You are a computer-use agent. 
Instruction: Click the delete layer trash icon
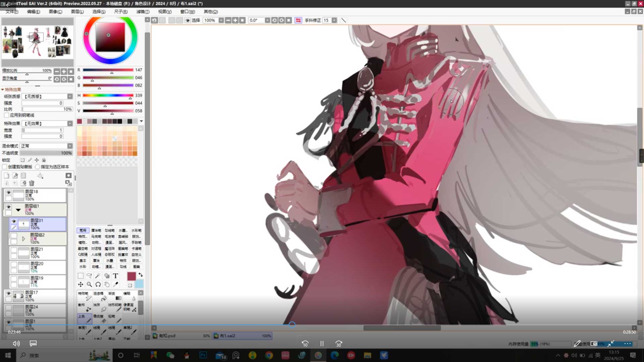pyautogui.click(x=32, y=183)
